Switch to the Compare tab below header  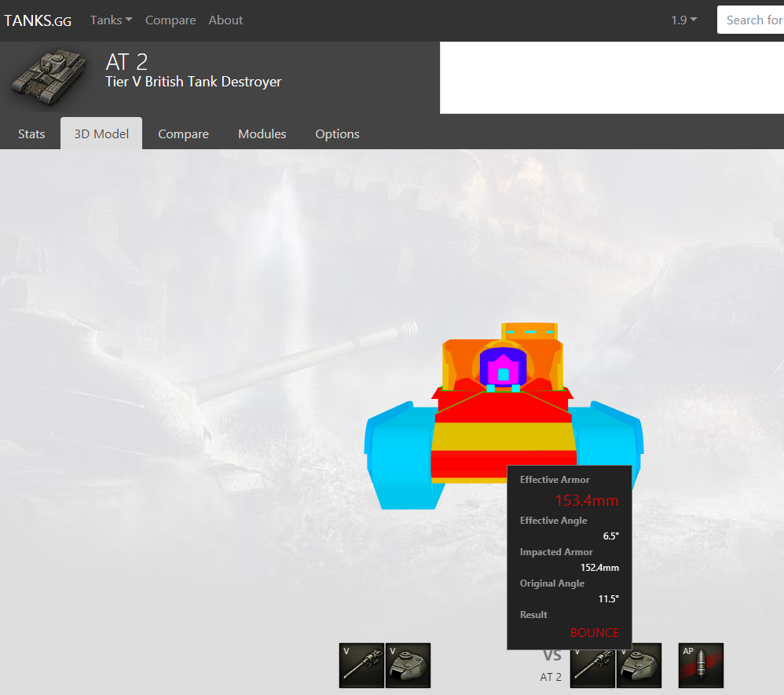[x=184, y=134]
